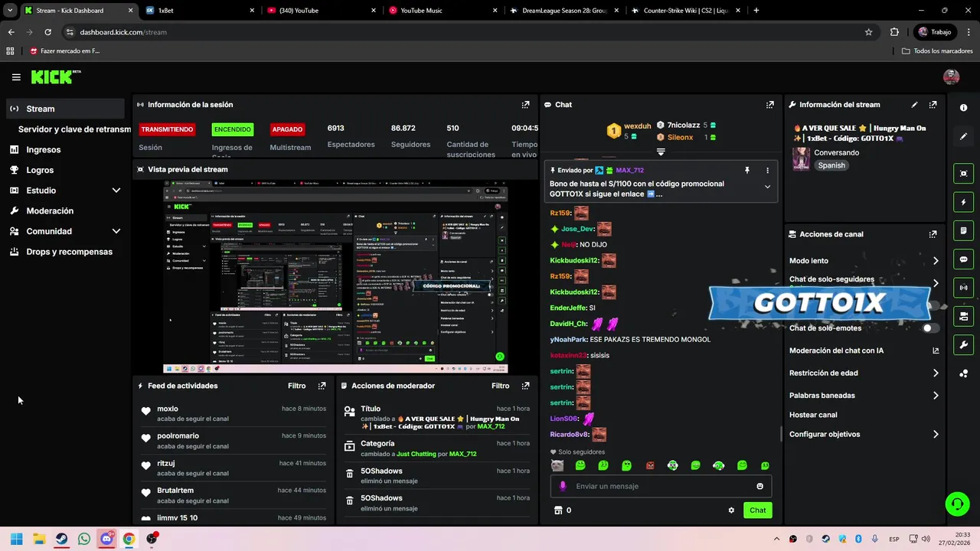Open Configurar objetivos options chevron
Image resolution: width=980 pixels, height=551 pixels.
tap(936, 435)
